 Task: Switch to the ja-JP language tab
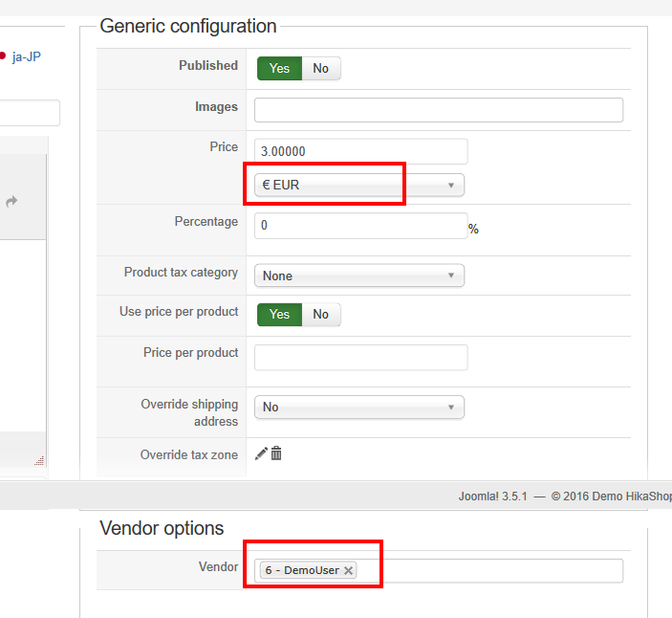27,56
